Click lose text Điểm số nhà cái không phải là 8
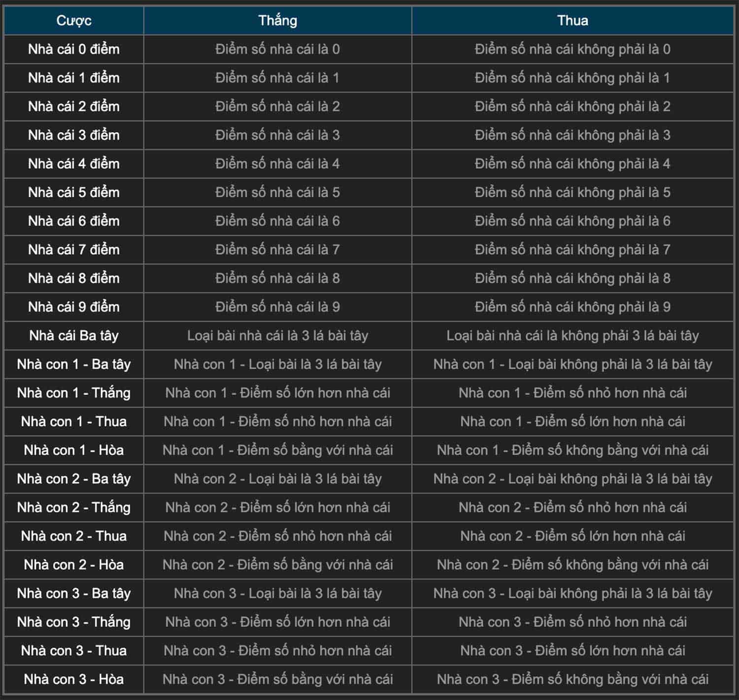 pyautogui.click(x=572, y=278)
